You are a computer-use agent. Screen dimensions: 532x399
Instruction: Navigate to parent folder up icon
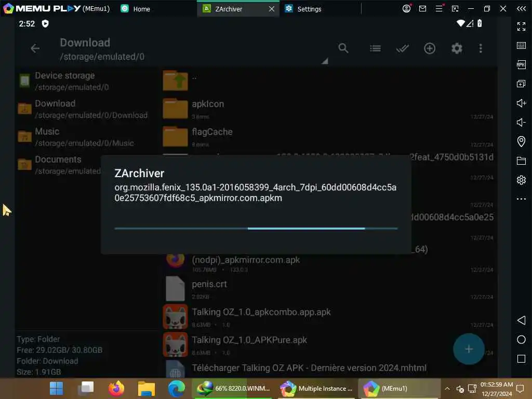(176, 81)
